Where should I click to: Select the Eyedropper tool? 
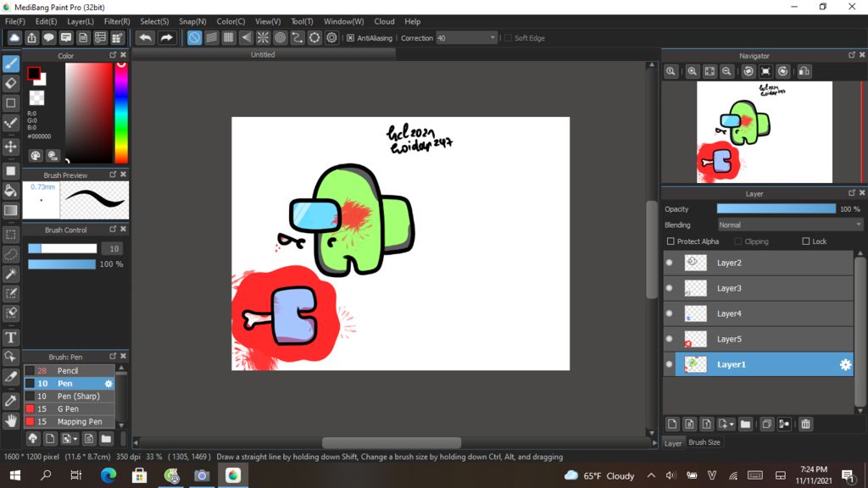pos(10,401)
